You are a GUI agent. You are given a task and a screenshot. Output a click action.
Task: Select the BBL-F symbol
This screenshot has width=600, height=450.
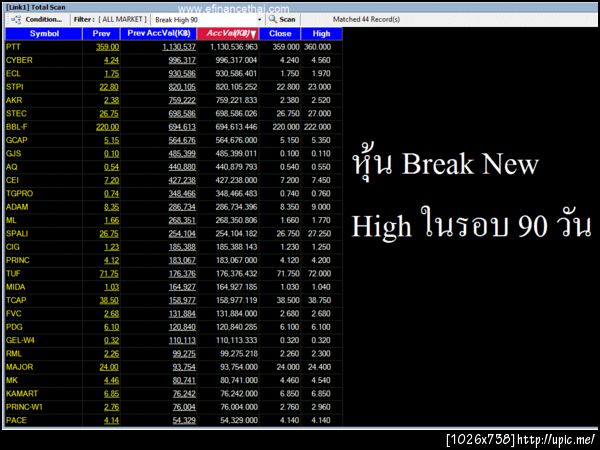[16, 127]
